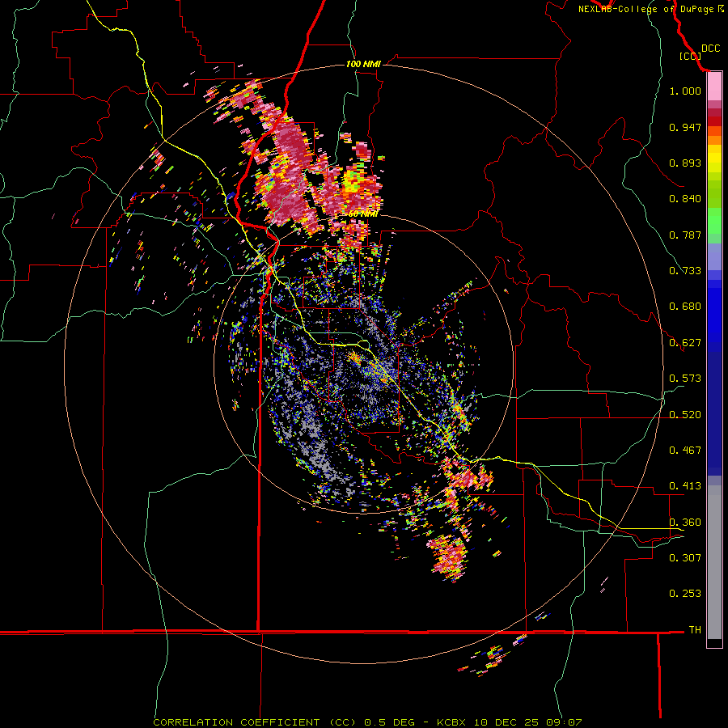Click the TH threshold label
The height and width of the screenshot is (728, 728).
(x=695, y=630)
